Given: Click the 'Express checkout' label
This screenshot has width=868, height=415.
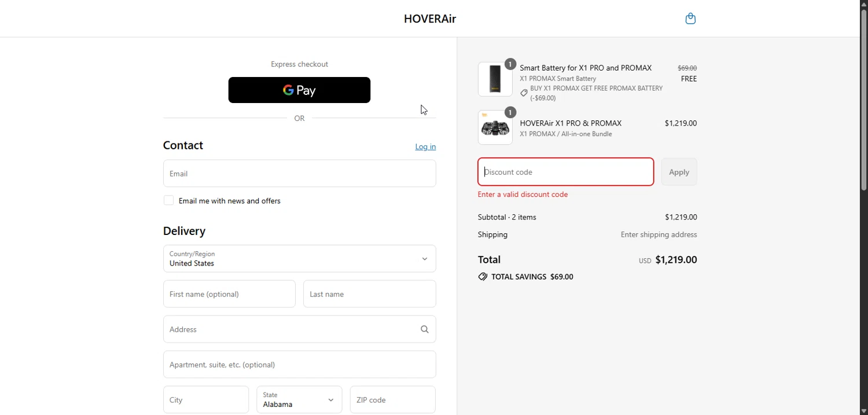Looking at the screenshot, I should tap(299, 64).
